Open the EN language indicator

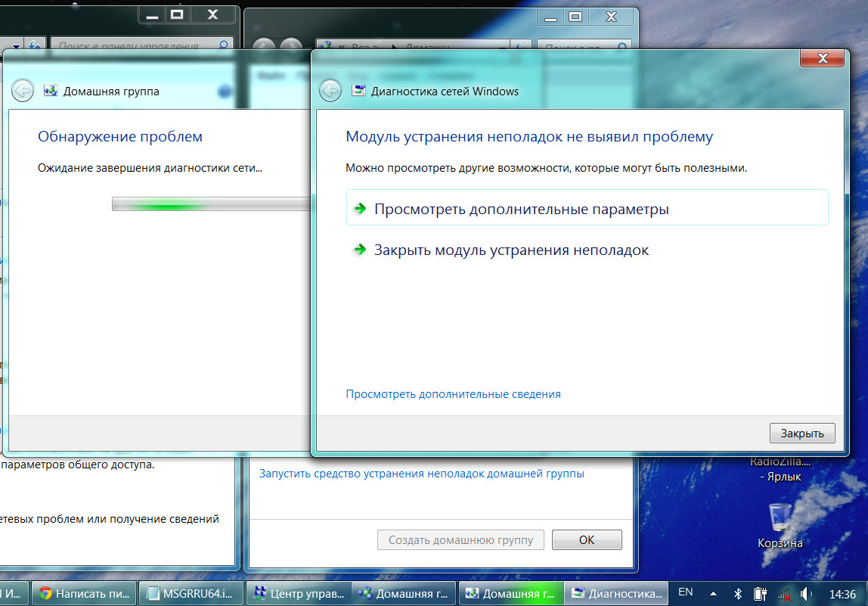(686, 592)
